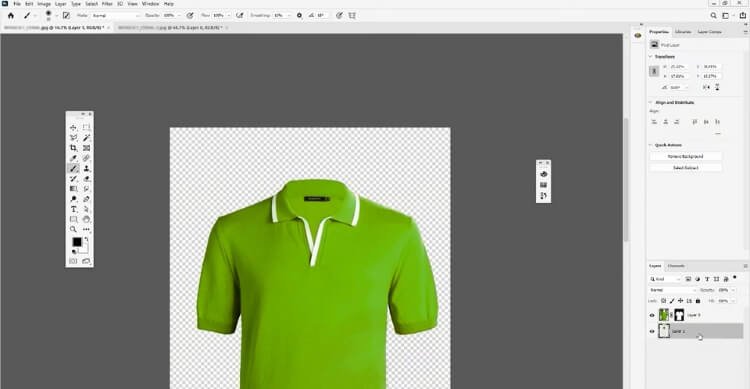Open the brush Mode dropdown in options bar
Screen dimensions: 750x389
tap(115, 15)
